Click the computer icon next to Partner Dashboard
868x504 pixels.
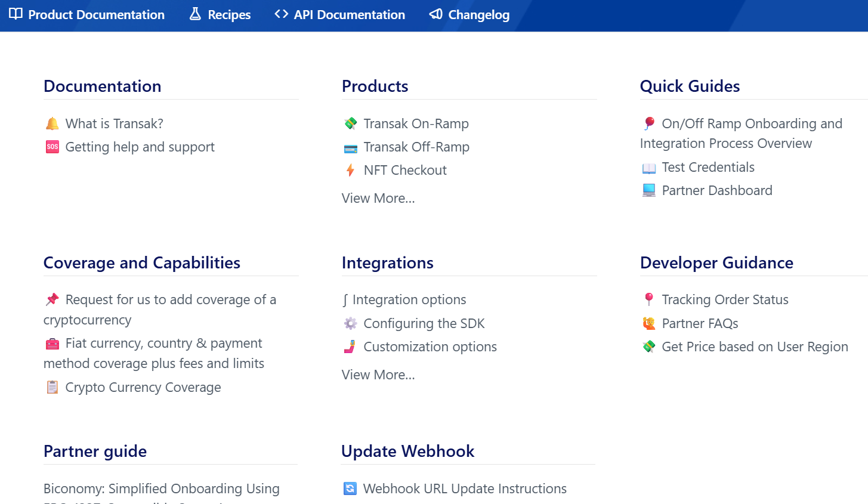point(649,190)
